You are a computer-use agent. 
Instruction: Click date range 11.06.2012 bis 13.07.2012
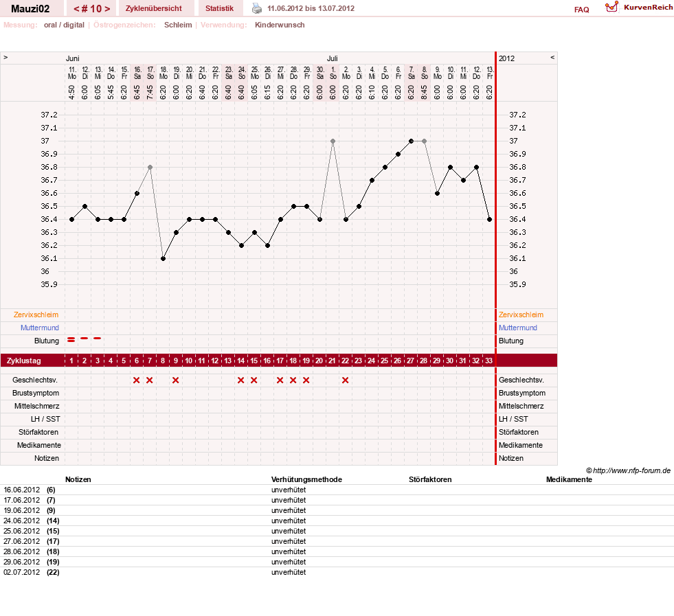[x=311, y=9]
